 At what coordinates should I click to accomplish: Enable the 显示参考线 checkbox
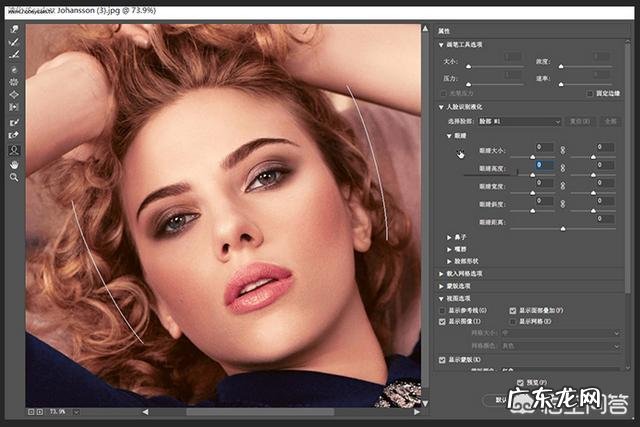(x=443, y=311)
